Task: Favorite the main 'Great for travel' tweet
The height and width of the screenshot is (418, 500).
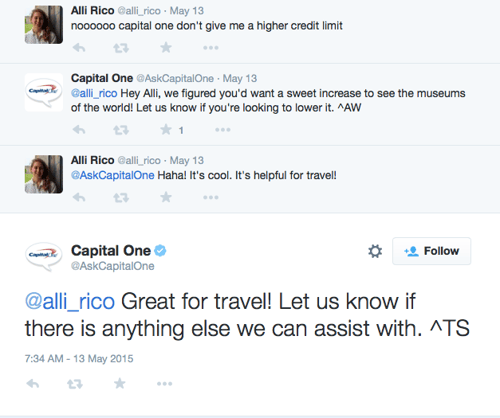Action: 119,383
